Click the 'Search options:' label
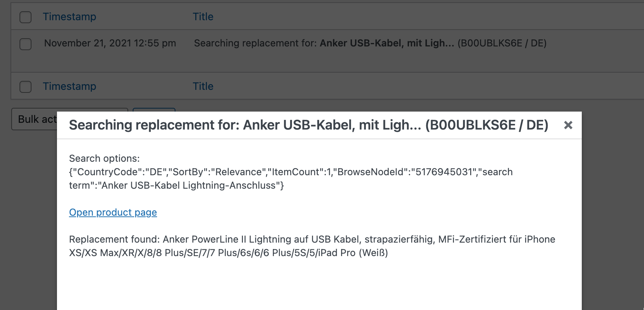This screenshot has height=310, width=644. pyautogui.click(x=104, y=158)
